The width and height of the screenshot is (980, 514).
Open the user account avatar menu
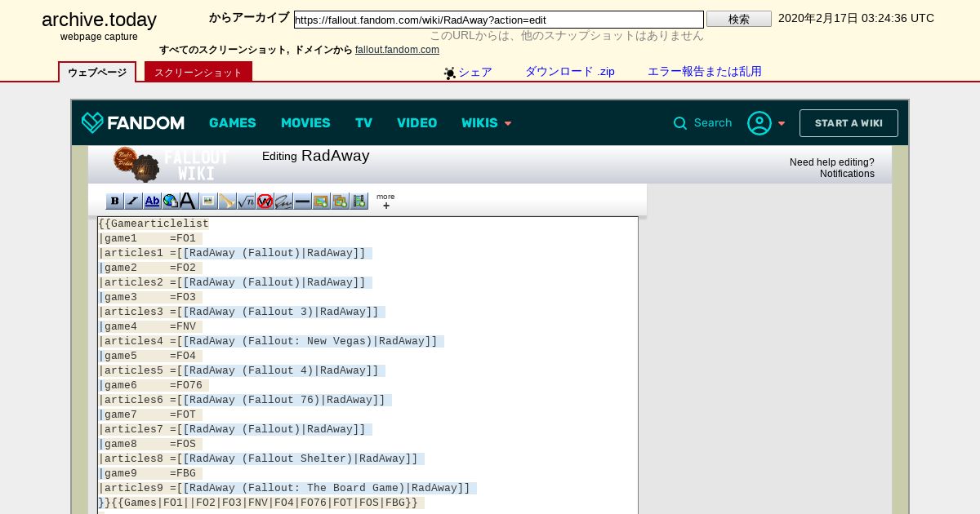point(759,123)
